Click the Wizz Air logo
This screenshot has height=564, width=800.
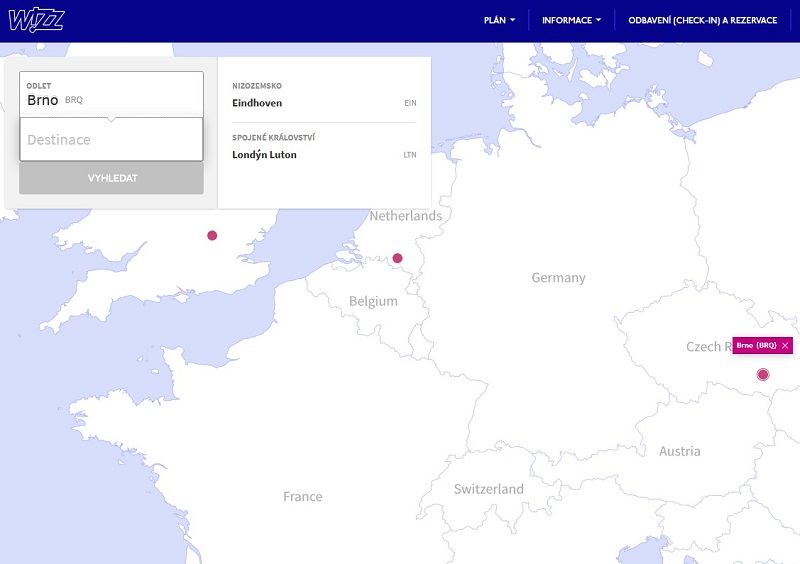click(x=36, y=20)
